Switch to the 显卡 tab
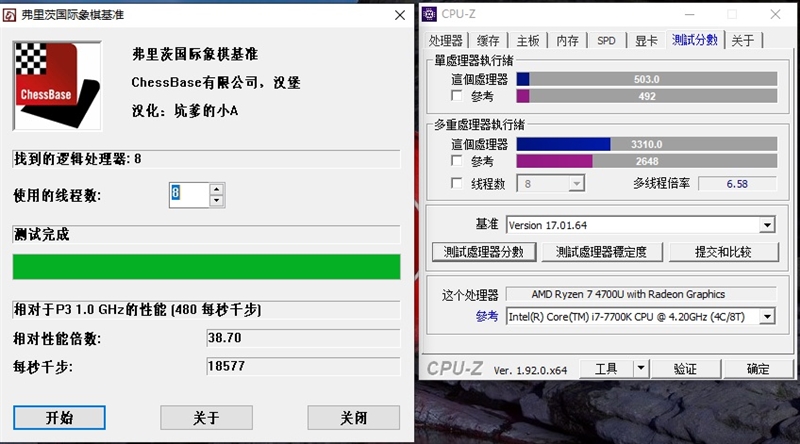This screenshot has width=800, height=444. point(646,41)
